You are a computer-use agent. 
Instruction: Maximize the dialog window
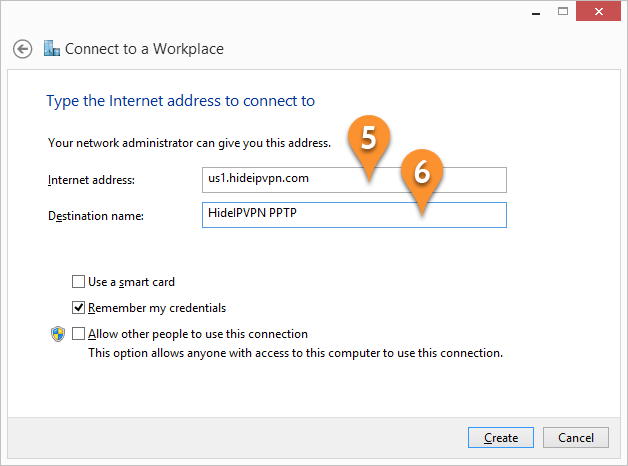(x=563, y=11)
